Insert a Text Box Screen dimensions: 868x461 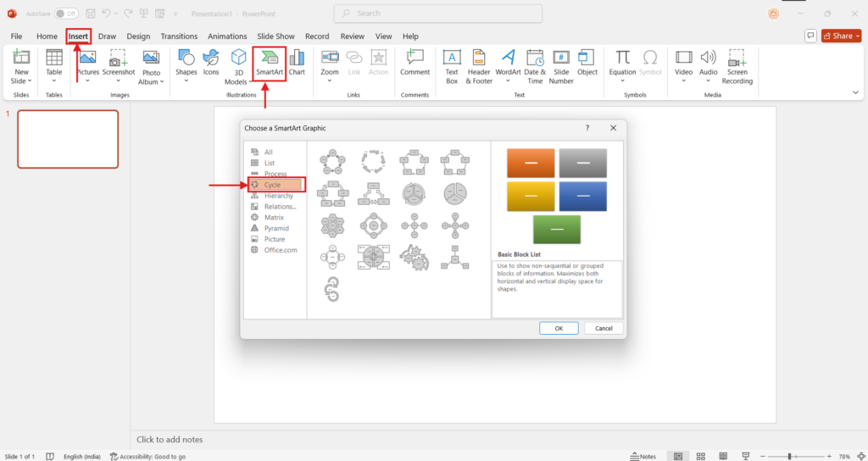(x=452, y=65)
